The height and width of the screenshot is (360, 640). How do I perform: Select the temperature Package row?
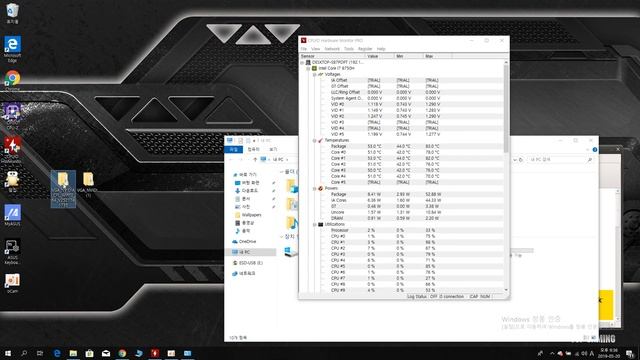click(x=402, y=146)
